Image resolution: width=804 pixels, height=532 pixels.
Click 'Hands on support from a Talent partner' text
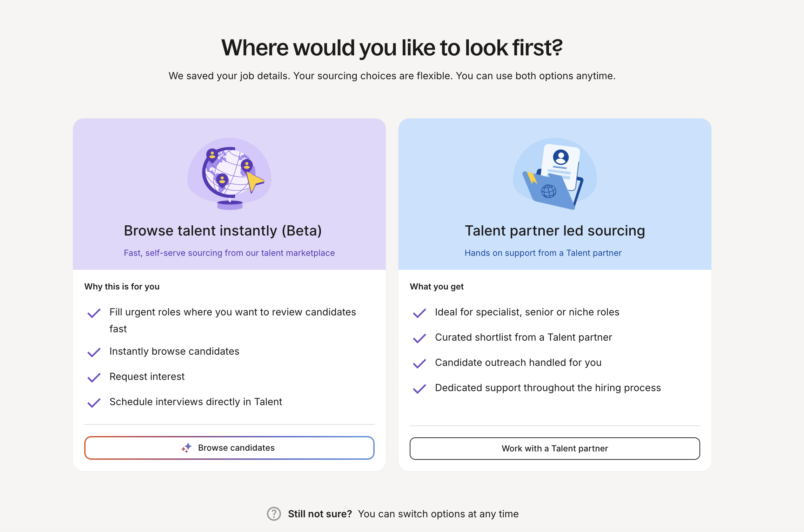coord(543,253)
